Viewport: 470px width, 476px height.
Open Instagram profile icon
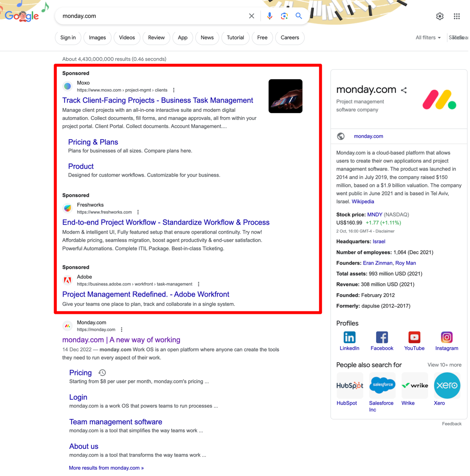point(447,337)
